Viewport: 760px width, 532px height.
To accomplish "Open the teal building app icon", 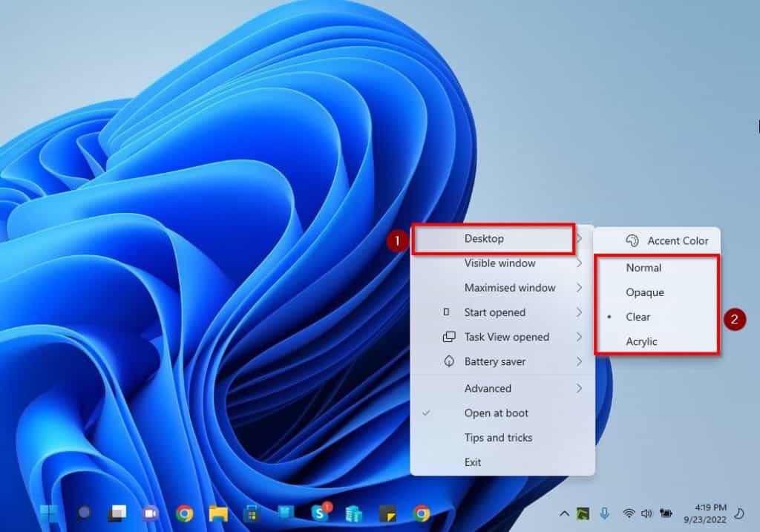I will (354, 513).
